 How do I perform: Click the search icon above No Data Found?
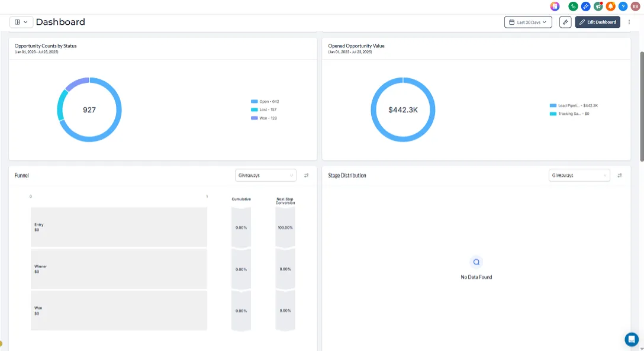tap(476, 262)
